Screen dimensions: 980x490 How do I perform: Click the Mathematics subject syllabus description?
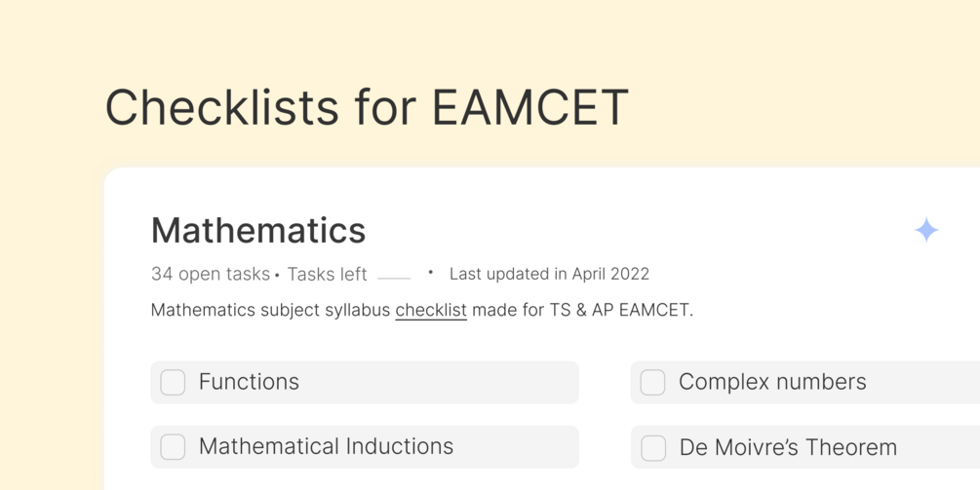pyautogui.click(x=271, y=311)
